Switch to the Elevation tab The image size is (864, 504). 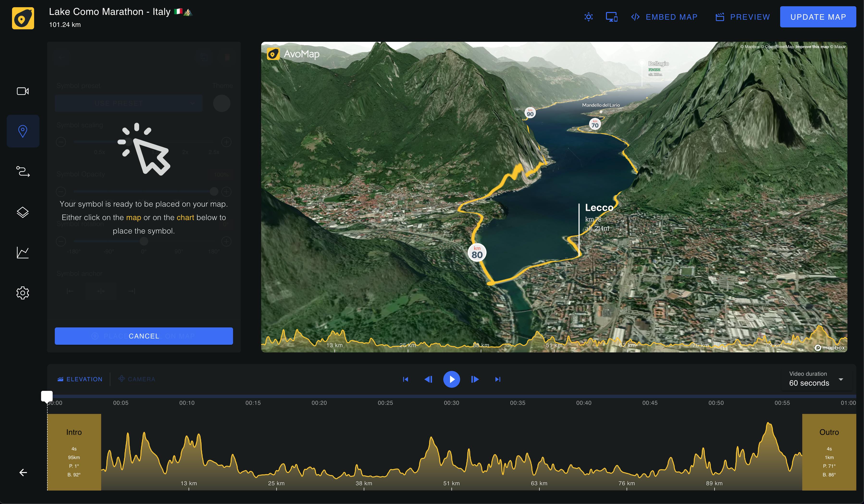coord(80,379)
